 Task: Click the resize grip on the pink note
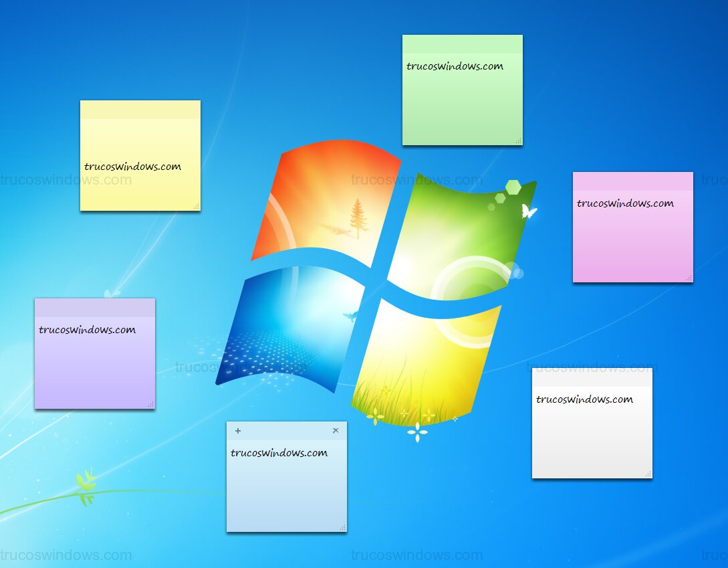(x=689, y=278)
